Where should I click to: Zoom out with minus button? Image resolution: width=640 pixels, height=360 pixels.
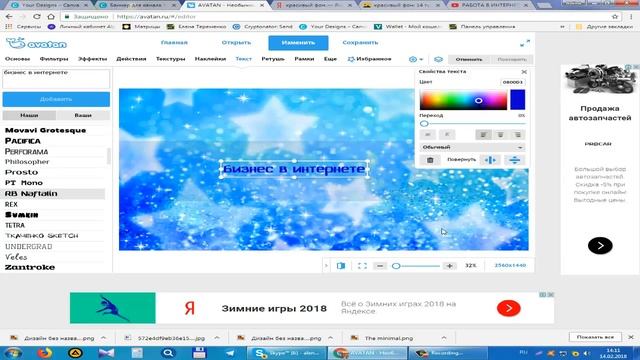tap(380, 266)
